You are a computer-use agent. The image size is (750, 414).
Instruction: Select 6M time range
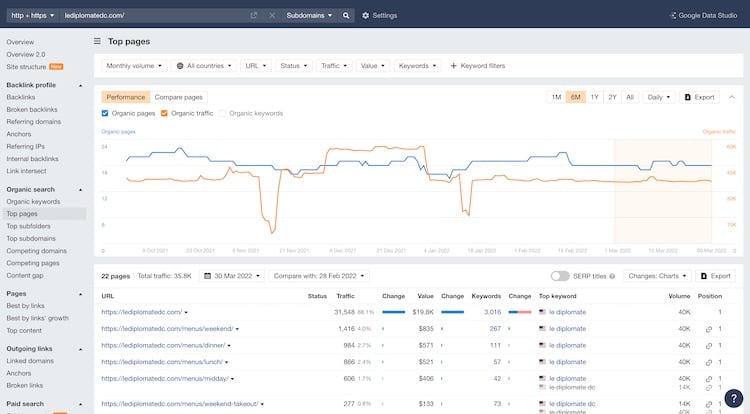pos(575,97)
